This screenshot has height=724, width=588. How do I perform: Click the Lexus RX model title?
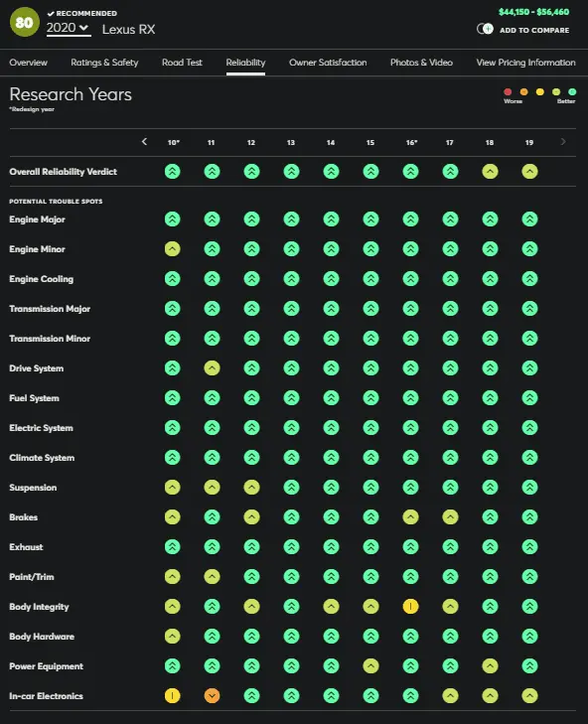tap(128, 29)
